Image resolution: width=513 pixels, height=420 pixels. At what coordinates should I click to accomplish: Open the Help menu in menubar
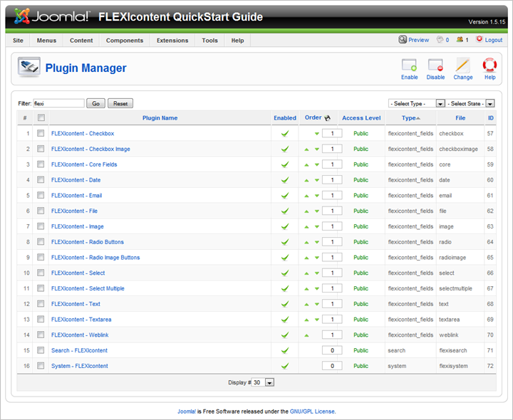click(x=237, y=40)
